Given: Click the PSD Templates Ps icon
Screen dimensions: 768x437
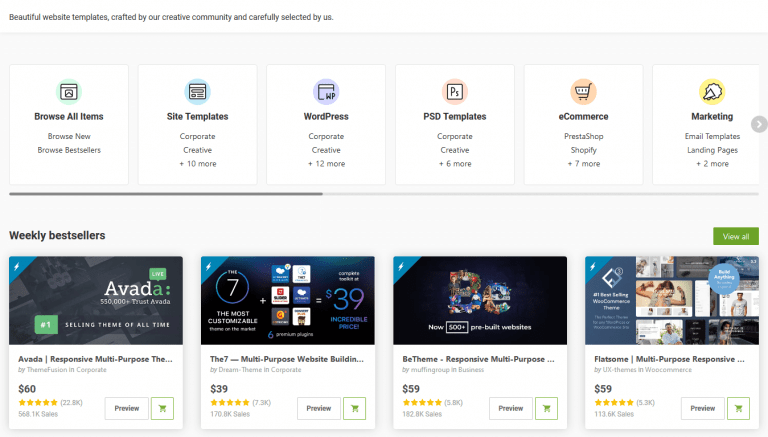Looking at the screenshot, I should 455,92.
